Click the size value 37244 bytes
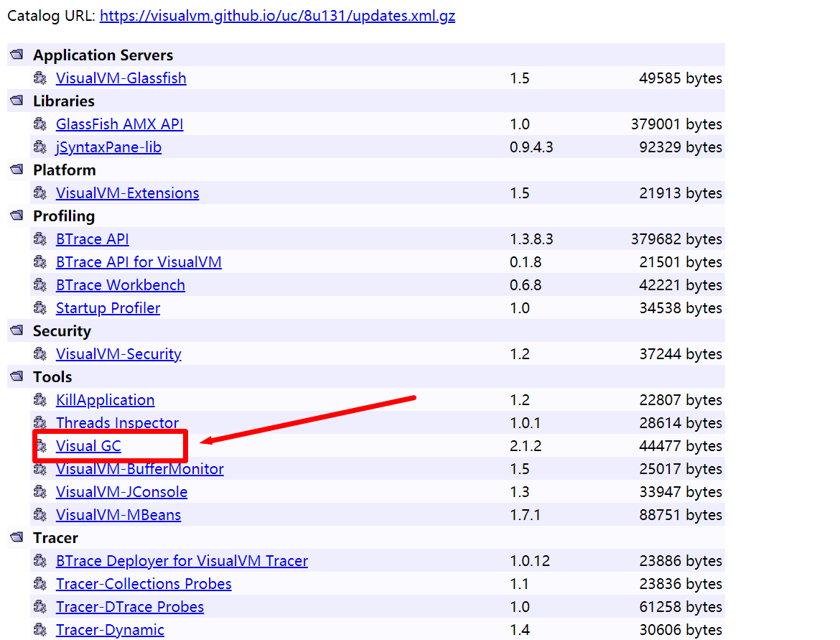Screen dimensions: 840x640 [681, 354]
